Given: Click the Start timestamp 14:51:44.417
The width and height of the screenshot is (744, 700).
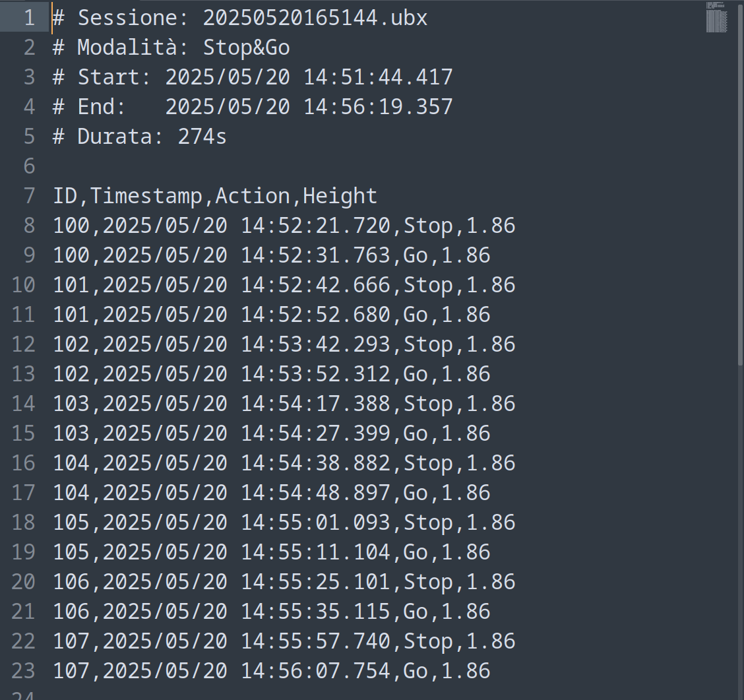Looking at the screenshot, I should pyautogui.click(x=378, y=77).
